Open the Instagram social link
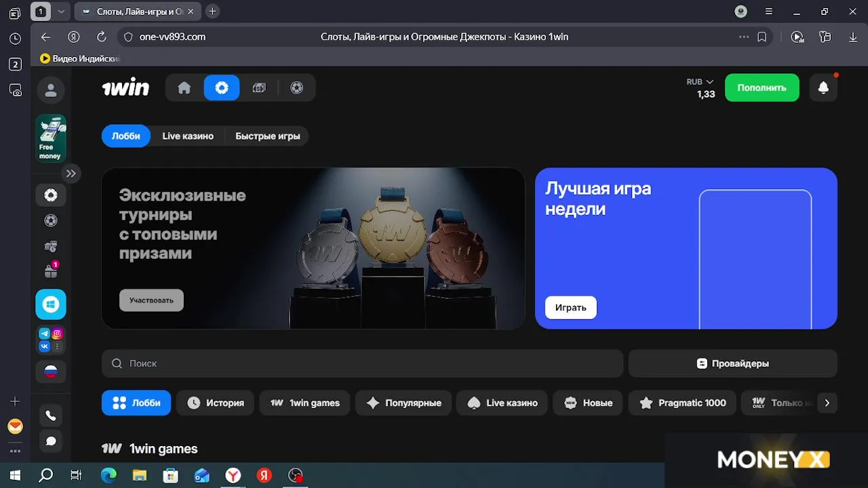Screen dimensions: 868x488 [x=58, y=333]
